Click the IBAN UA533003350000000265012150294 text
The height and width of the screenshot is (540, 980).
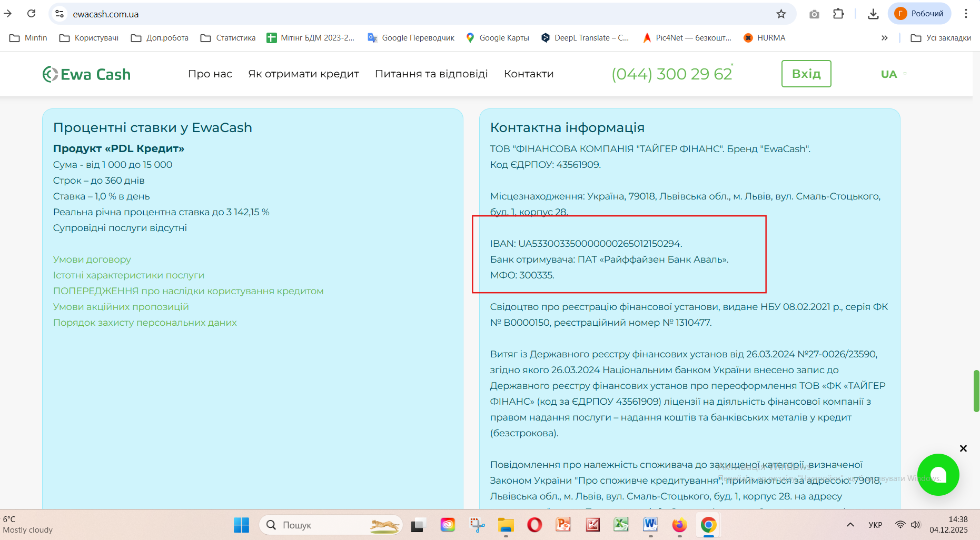tap(586, 244)
